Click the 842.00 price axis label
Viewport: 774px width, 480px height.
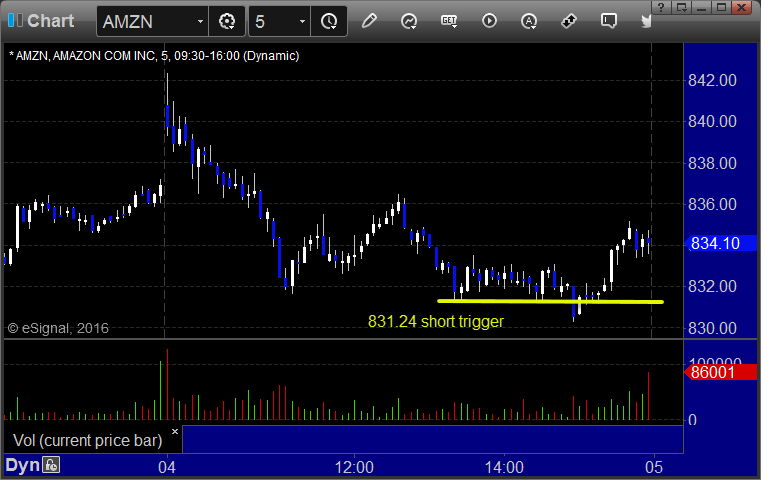point(712,80)
